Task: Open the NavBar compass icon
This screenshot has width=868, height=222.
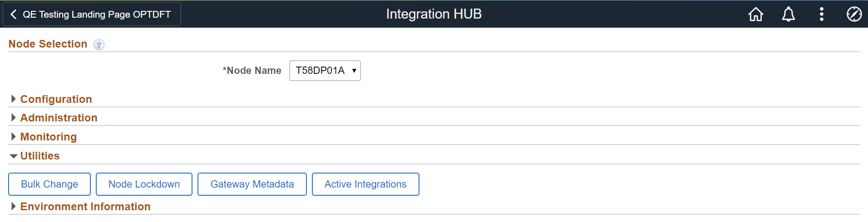Action: (x=854, y=14)
